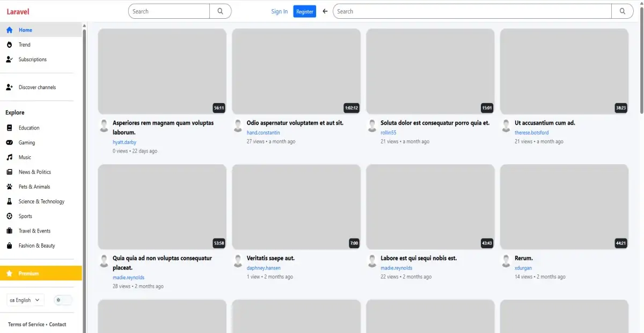Open the thumbnail with 43:43 duration
This screenshot has width=644, height=333.
coord(430,207)
